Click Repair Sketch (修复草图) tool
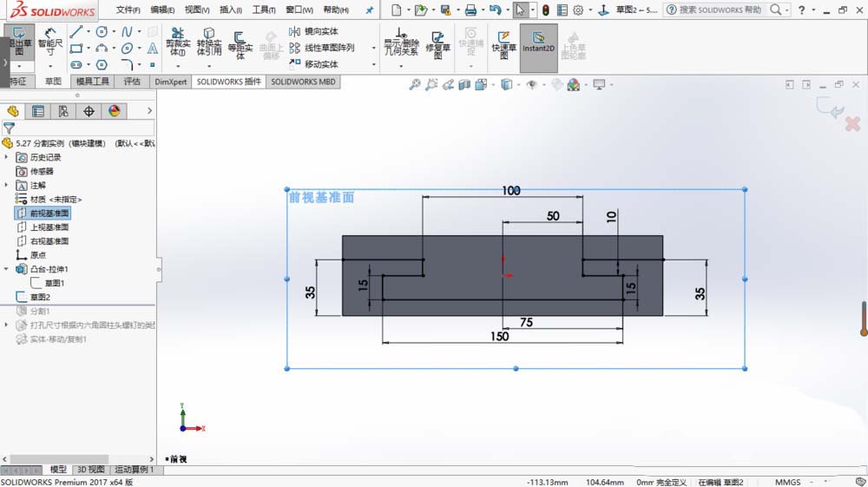The height and width of the screenshot is (487, 868). 437,45
